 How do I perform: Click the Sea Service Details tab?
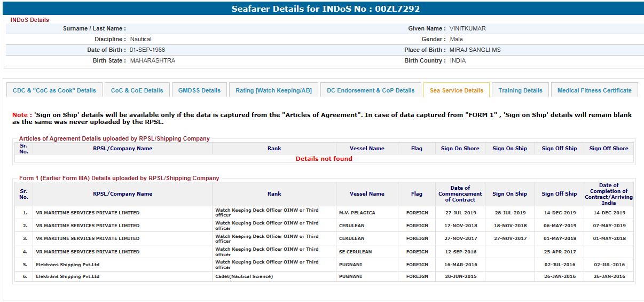[456, 90]
